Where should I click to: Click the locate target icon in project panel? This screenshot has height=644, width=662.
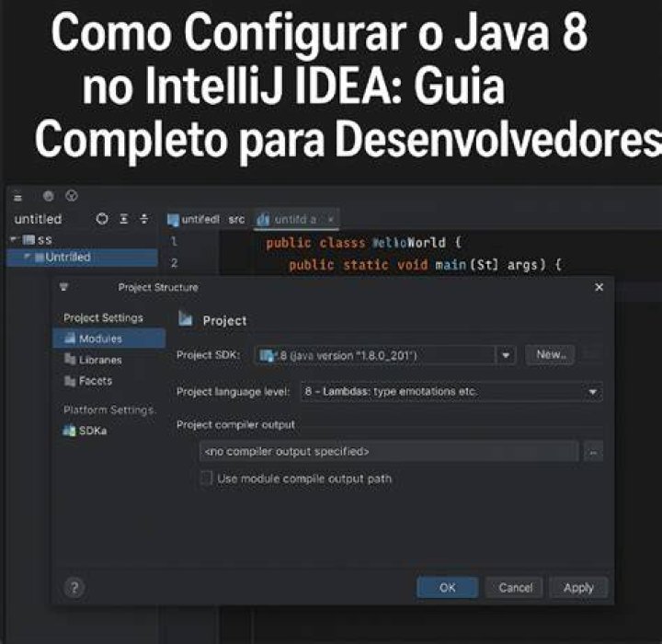click(102, 219)
